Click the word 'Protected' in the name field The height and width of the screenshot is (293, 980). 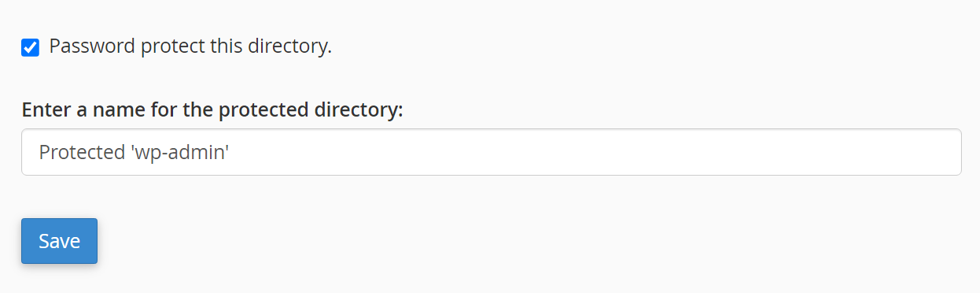(82, 152)
